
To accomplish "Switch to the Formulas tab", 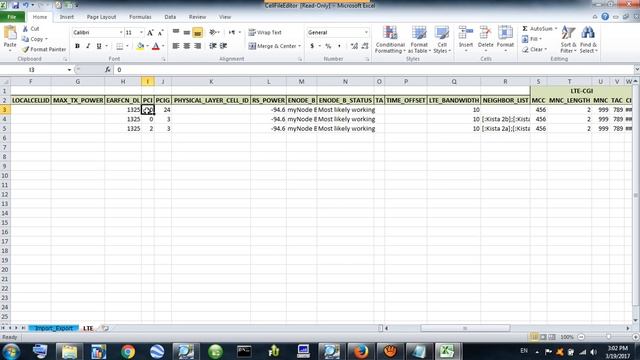I will pyautogui.click(x=140, y=17).
